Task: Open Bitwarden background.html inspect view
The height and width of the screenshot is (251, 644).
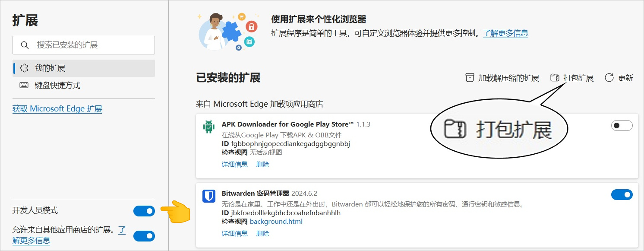Action: (x=276, y=222)
